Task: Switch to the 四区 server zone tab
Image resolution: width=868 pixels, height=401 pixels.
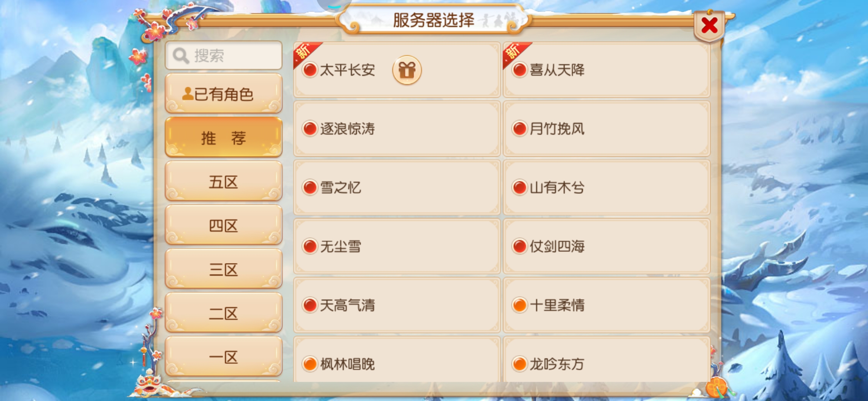Action: tap(224, 225)
